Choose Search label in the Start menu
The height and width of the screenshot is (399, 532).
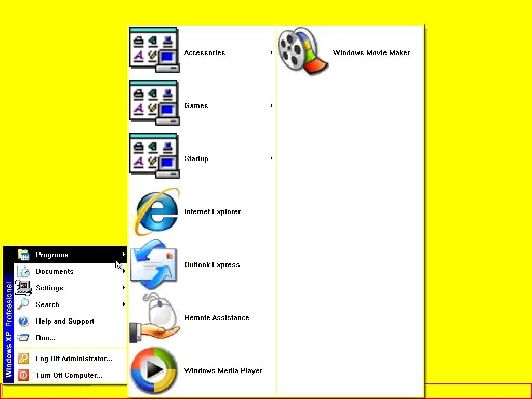point(47,304)
